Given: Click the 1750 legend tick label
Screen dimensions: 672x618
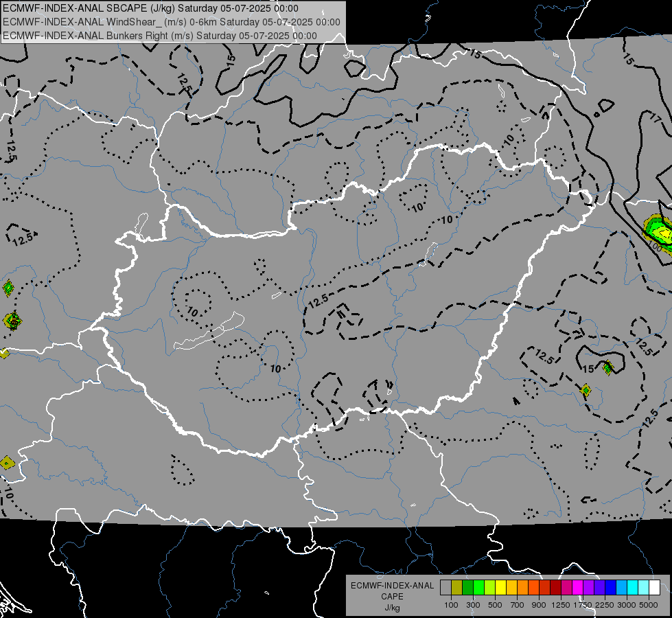Looking at the screenshot, I should 583,605.
